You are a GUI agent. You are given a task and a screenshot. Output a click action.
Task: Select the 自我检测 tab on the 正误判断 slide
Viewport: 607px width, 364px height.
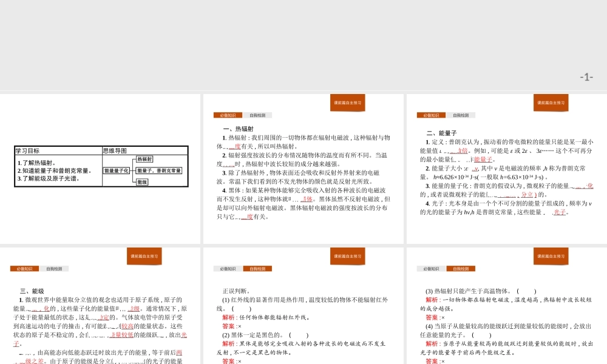tap(257, 269)
